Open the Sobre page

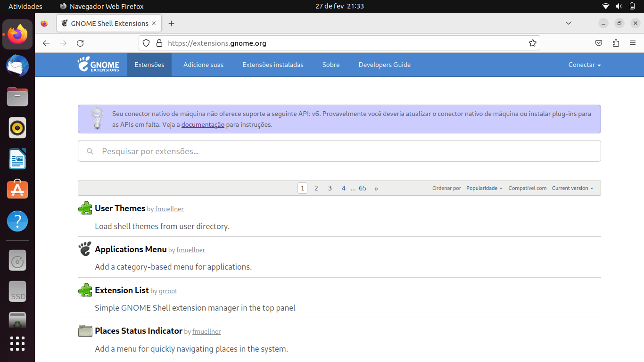[x=331, y=65]
